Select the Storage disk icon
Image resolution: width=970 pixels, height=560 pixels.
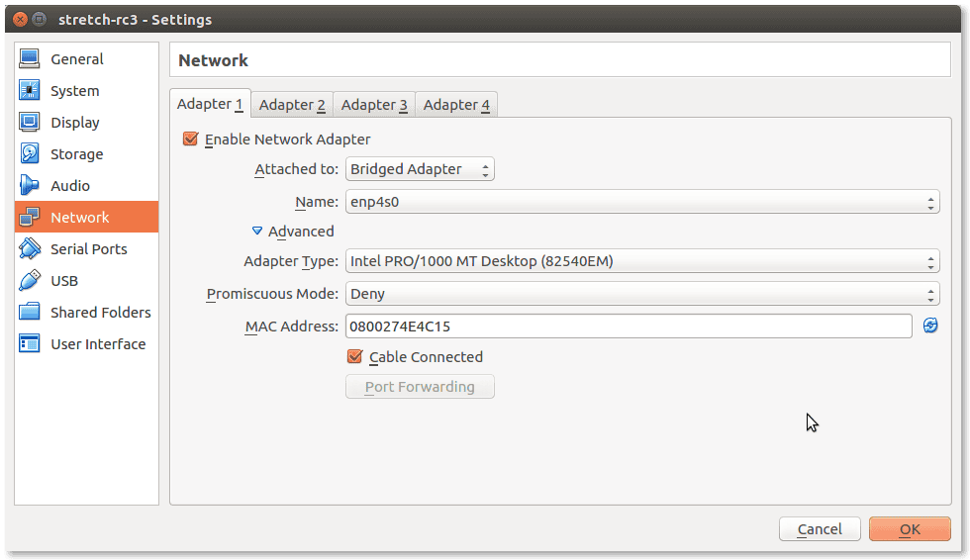(29, 153)
